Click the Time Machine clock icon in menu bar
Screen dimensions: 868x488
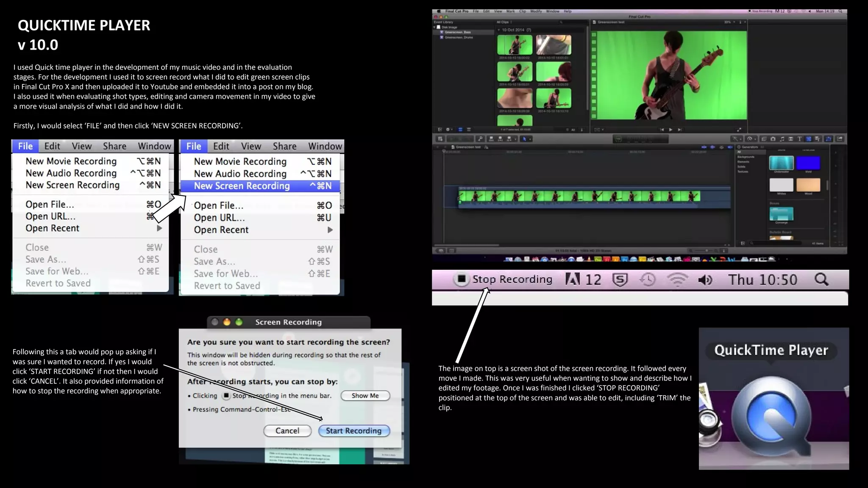point(648,280)
